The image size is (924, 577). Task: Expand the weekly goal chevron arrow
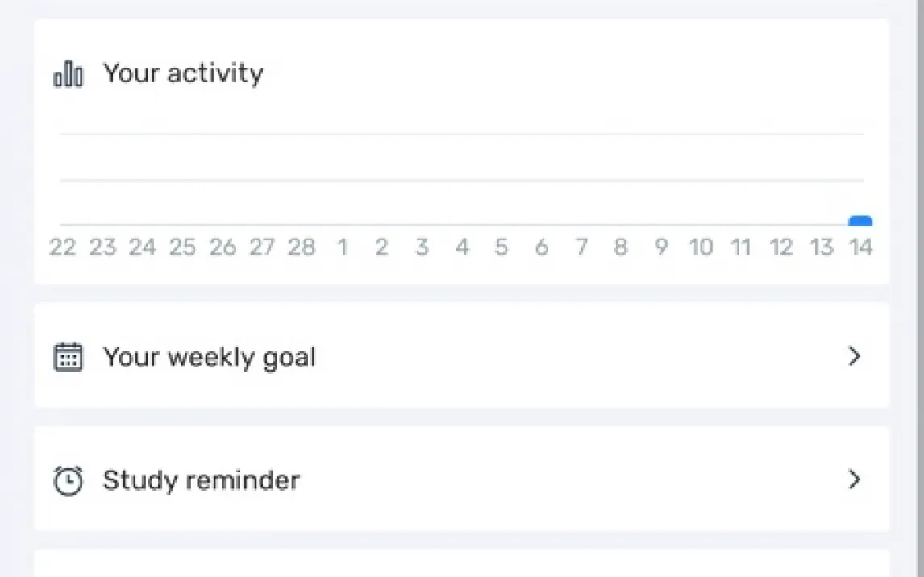pyautogui.click(x=855, y=356)
